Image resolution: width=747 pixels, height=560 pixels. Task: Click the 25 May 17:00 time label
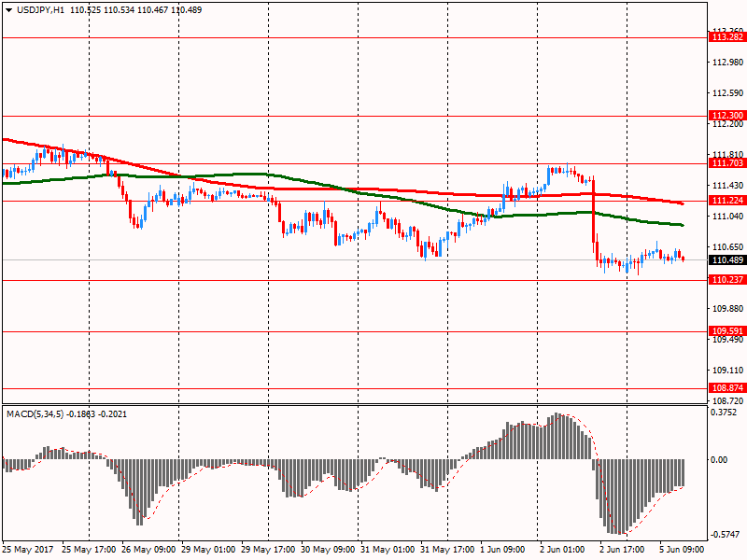click(89, 550)
